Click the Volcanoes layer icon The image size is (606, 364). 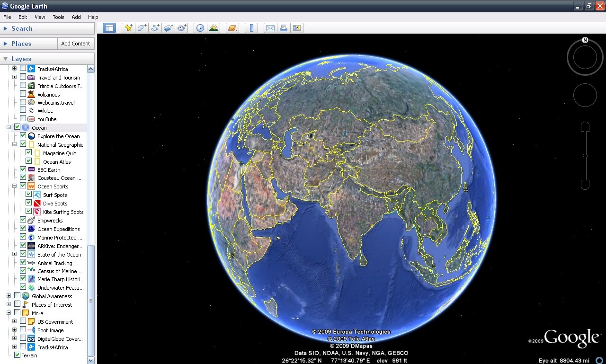tap(31, 94)
